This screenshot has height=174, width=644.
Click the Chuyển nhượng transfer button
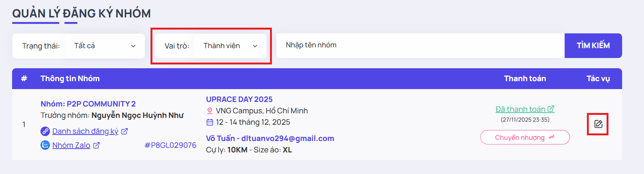tap(525, 137)
